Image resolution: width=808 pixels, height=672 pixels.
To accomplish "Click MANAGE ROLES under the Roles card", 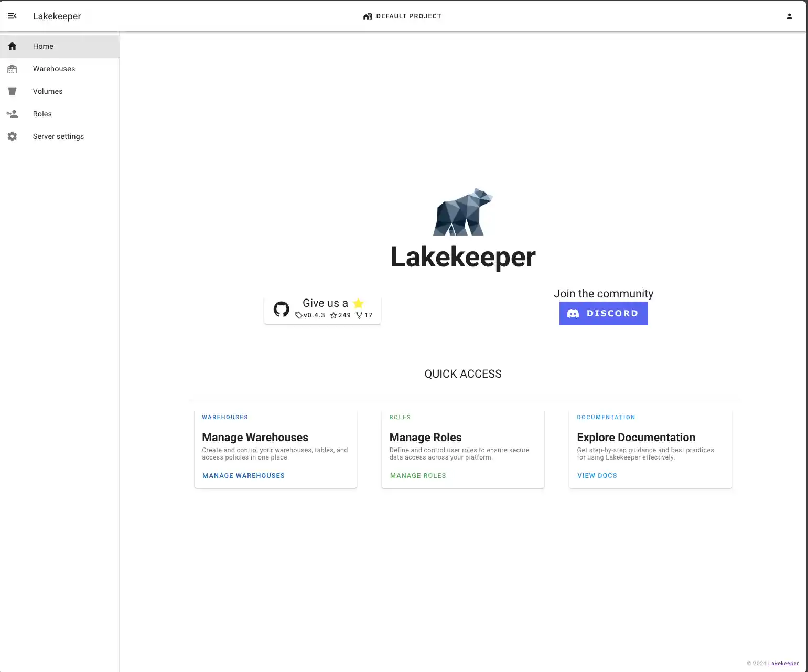I will pyautogui.click(x=417, y=475).
